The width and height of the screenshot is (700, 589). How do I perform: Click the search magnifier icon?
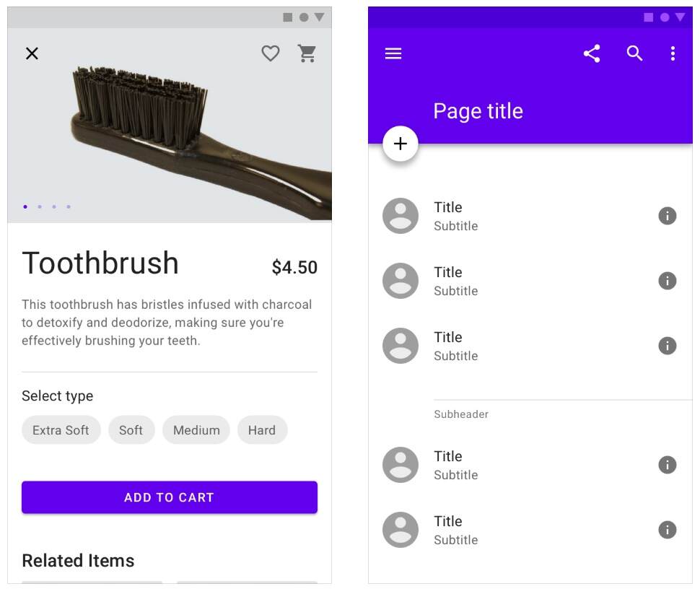[634, 53]
